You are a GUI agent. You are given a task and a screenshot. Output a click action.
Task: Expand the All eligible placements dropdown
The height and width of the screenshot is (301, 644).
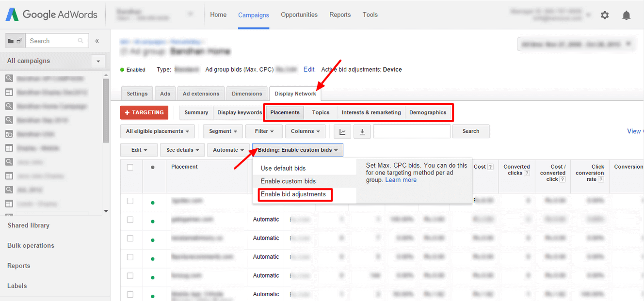pos(158,131)
